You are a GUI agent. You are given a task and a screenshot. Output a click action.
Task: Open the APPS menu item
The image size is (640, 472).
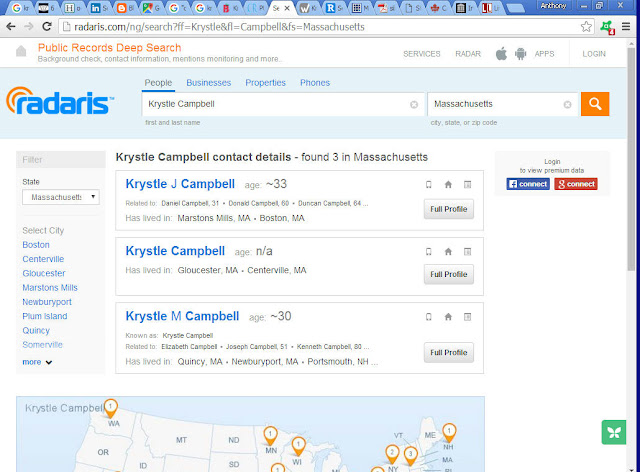tap(544, 54)
